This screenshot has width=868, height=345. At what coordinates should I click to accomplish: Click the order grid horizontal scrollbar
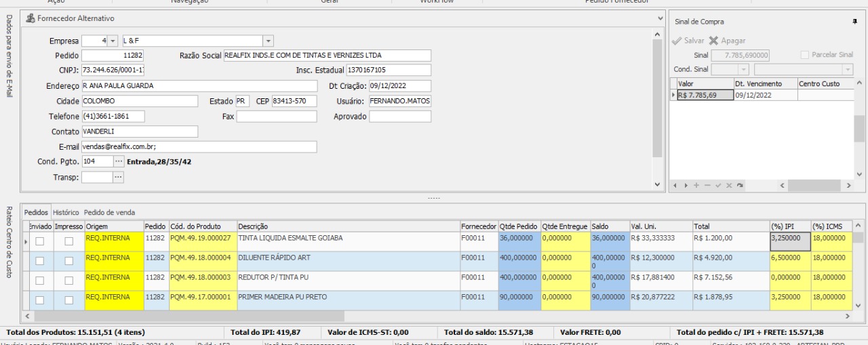pyautogui.click(x=434, y=316)
